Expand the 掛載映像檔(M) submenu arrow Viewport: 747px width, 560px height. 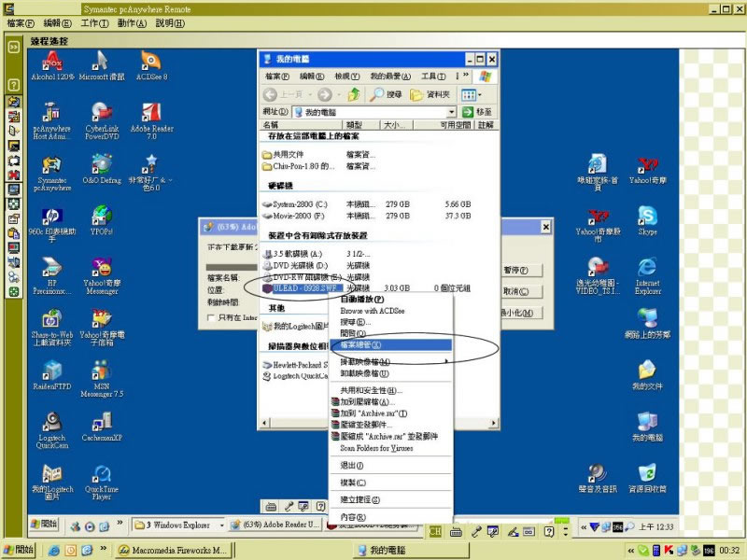click(446, 361)
